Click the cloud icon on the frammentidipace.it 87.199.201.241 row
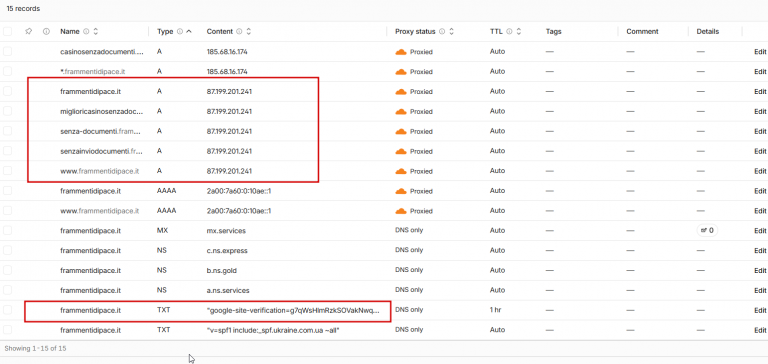 click(401, 92)
